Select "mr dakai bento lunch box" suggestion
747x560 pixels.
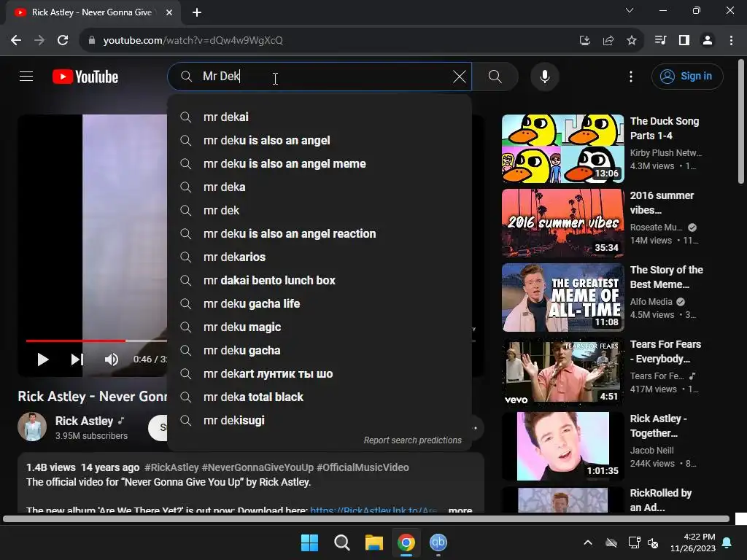320,280
